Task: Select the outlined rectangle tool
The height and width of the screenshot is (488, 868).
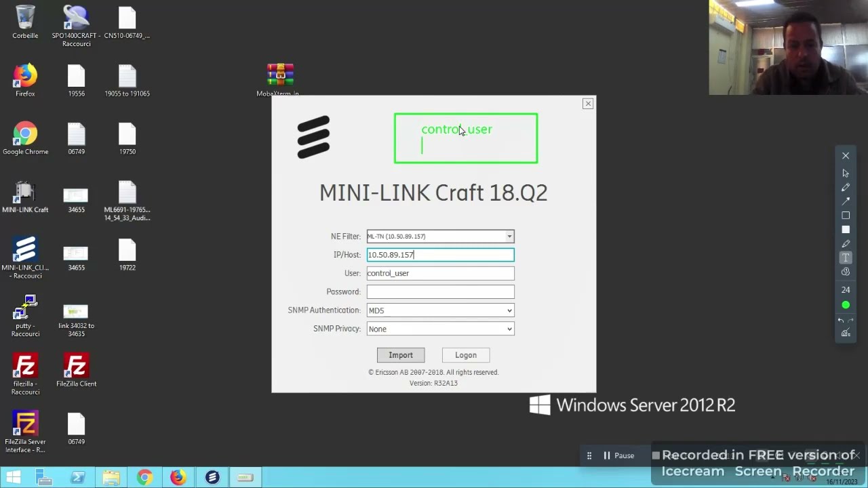Action: point(846,216)
